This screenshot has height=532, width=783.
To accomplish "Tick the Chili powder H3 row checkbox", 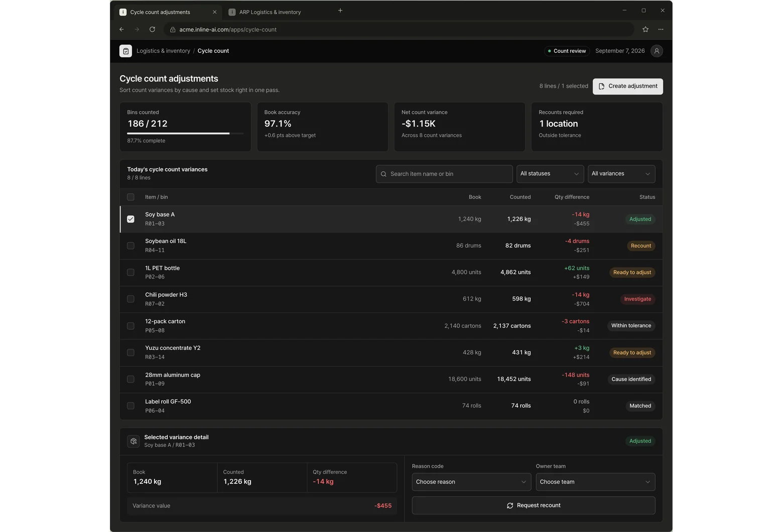I will pos(130,299).
